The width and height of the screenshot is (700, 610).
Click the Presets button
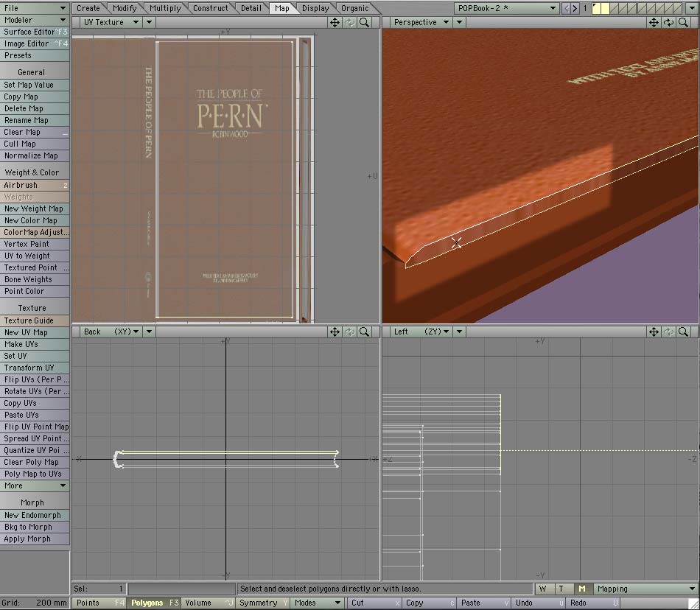tap(35, 55)
